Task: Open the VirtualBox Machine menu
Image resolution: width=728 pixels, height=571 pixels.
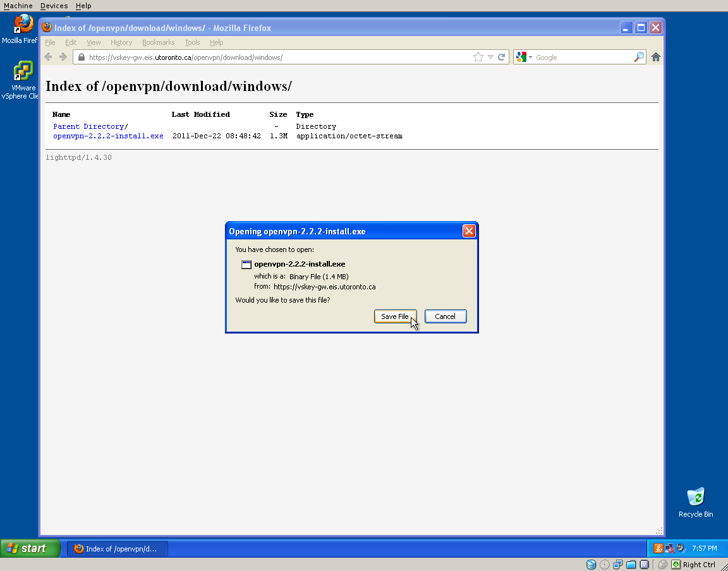Action: (x=18, y=6)
